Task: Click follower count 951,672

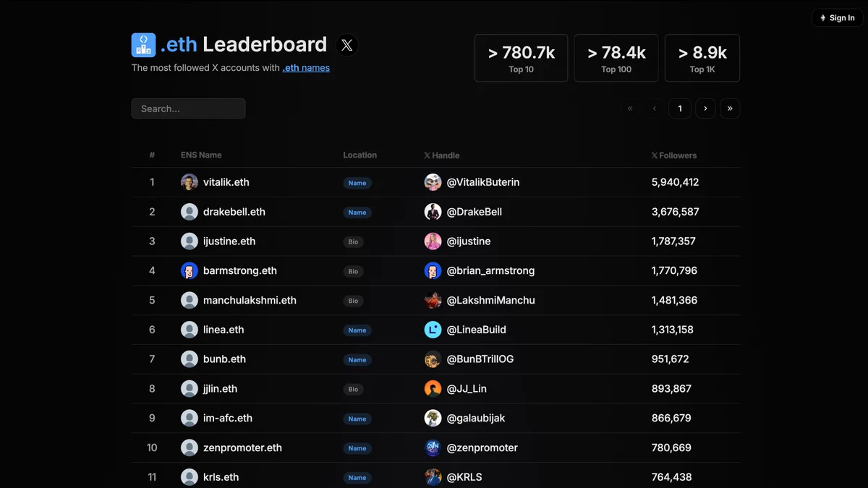Action: pos(670,359)
